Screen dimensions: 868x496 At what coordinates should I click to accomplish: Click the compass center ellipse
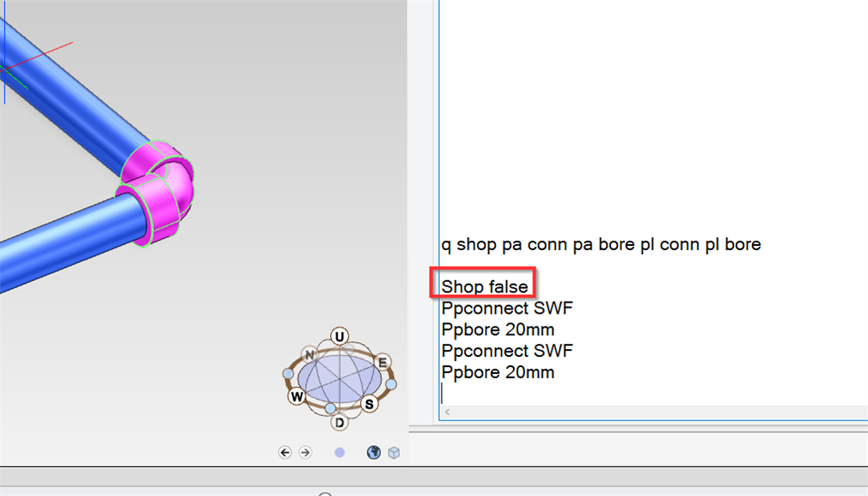coord(339,379)
